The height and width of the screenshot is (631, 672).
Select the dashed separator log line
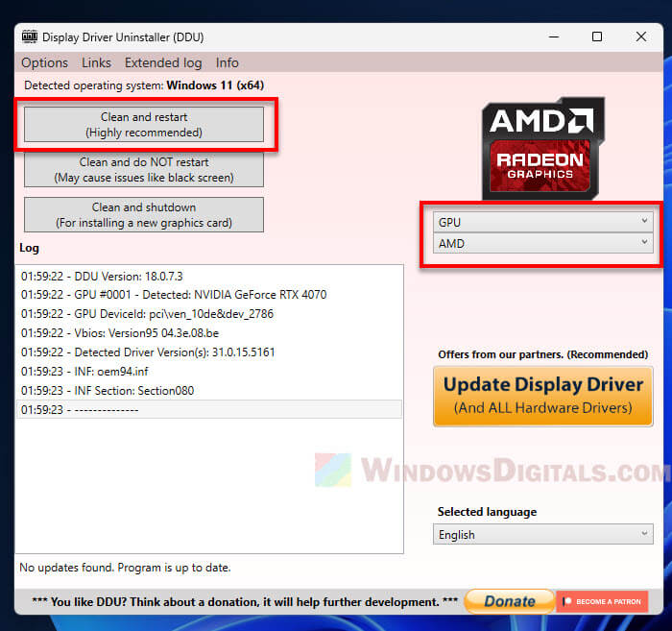(x=209, y=410)
